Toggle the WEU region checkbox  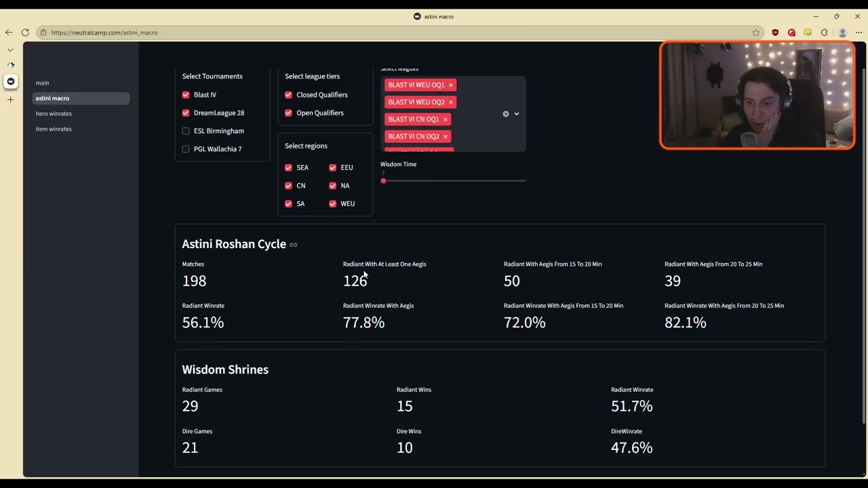pyautogui.click(x=332, y=203)
